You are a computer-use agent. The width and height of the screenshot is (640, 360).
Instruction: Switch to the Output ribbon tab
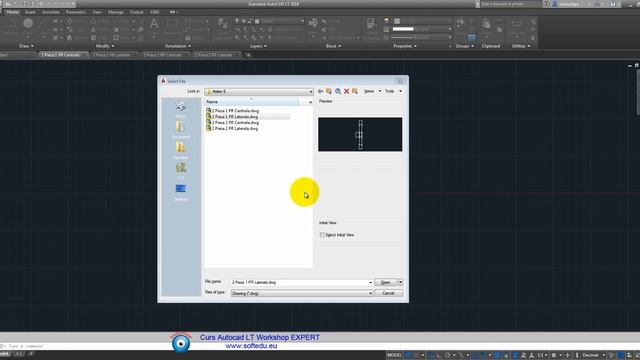[137, 12]
